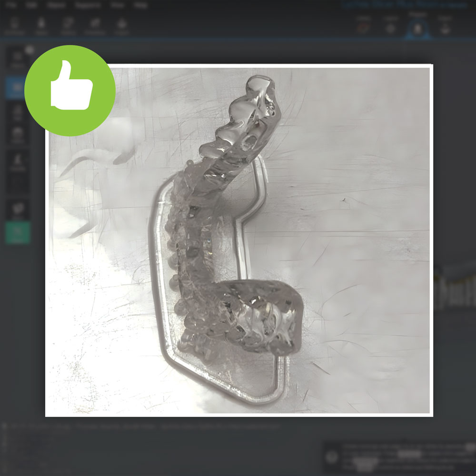Viewport: 476px width, 476px height.
Task: Select the highlighted active workflow tab at top right
Action: click(x=417, y=27)
